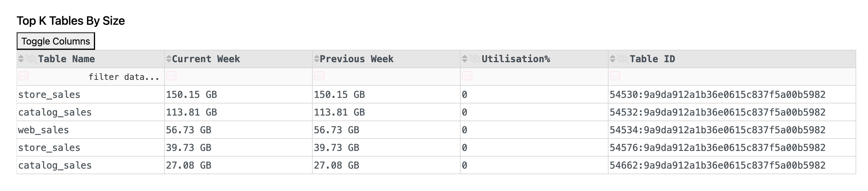Hide the Utilisation% column
Screen dimensions: 868x191
point(474,59)
